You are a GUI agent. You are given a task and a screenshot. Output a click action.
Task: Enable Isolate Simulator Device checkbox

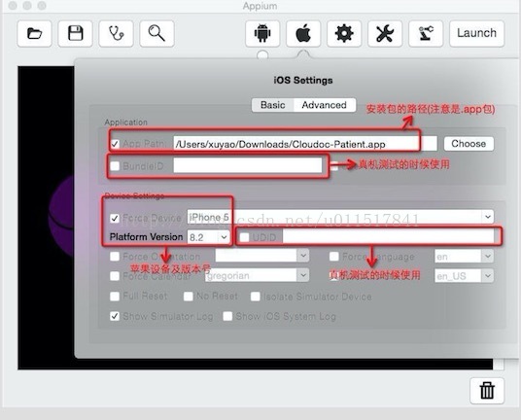point(256,297)
